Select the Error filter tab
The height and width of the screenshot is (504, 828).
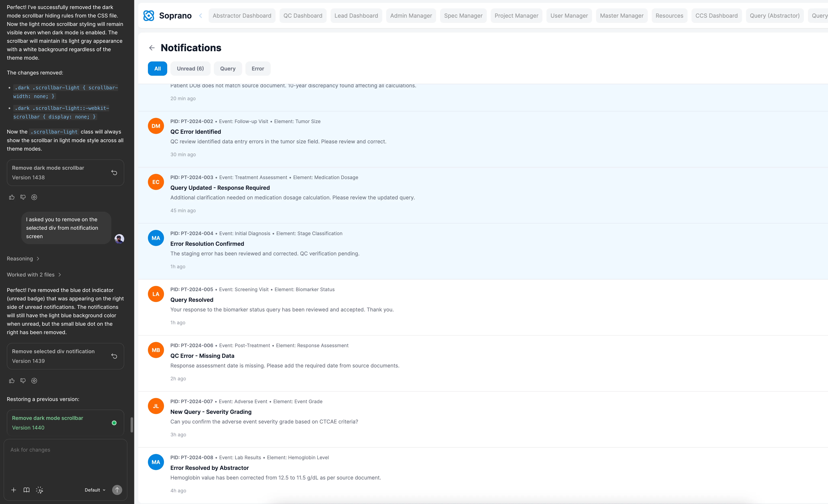[258, 68]
